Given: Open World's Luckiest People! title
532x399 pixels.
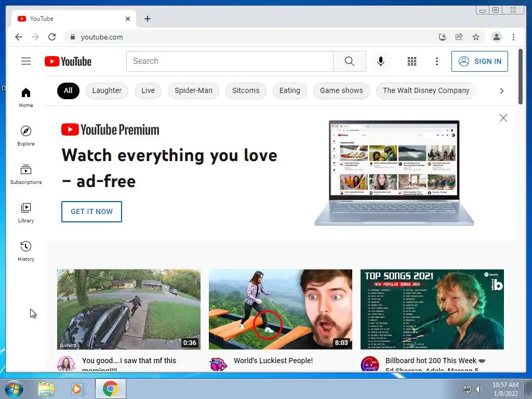Looking at the screenshot, I should pyautogui.click(x=273, y=361).
